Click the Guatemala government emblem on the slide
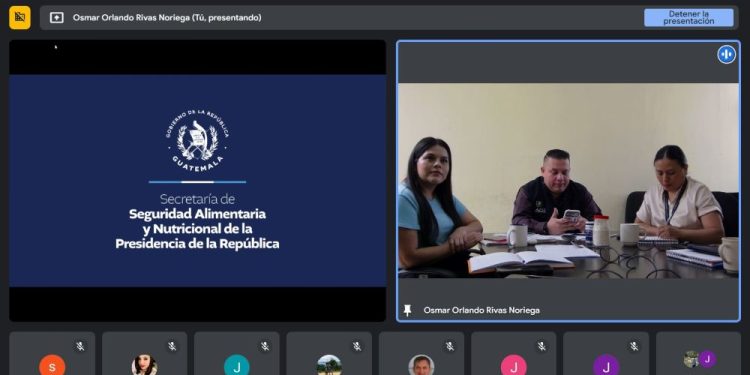 [x=198, y=140]
